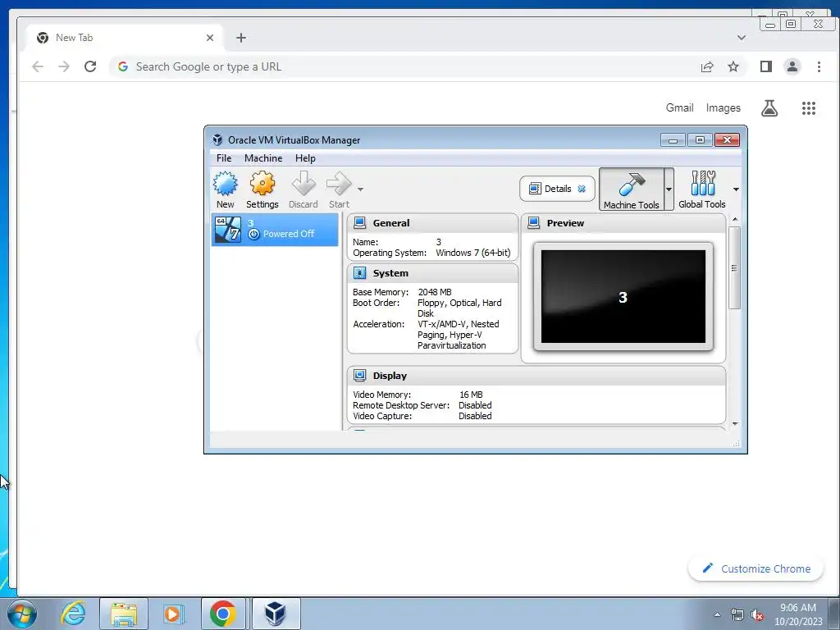The width and height of the screenshot is (840, 630).
Task: Click the Windows 7 64-bit VM icon
Action: [228, 230]
